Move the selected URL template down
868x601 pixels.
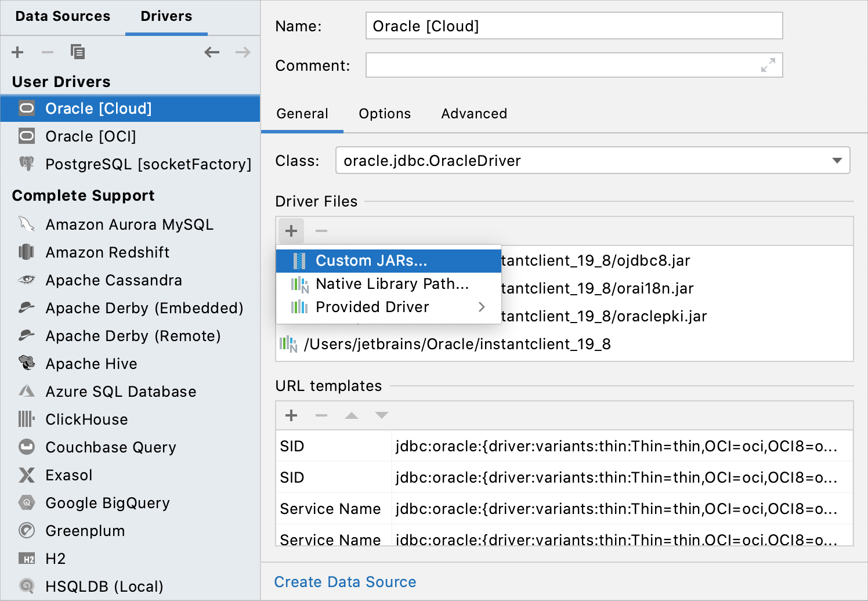[x=381, y=415]
